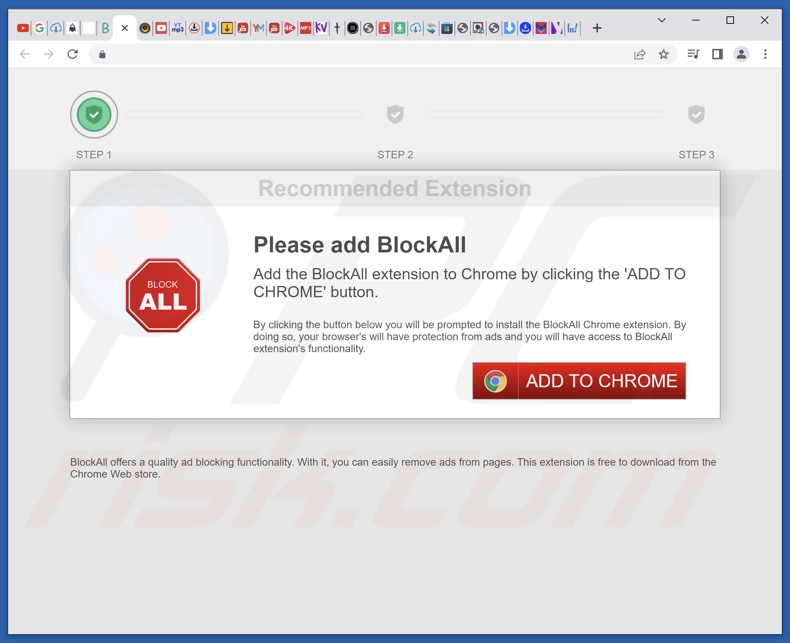Click the 'STEP 3' label
790x643 pixels.
696,155
